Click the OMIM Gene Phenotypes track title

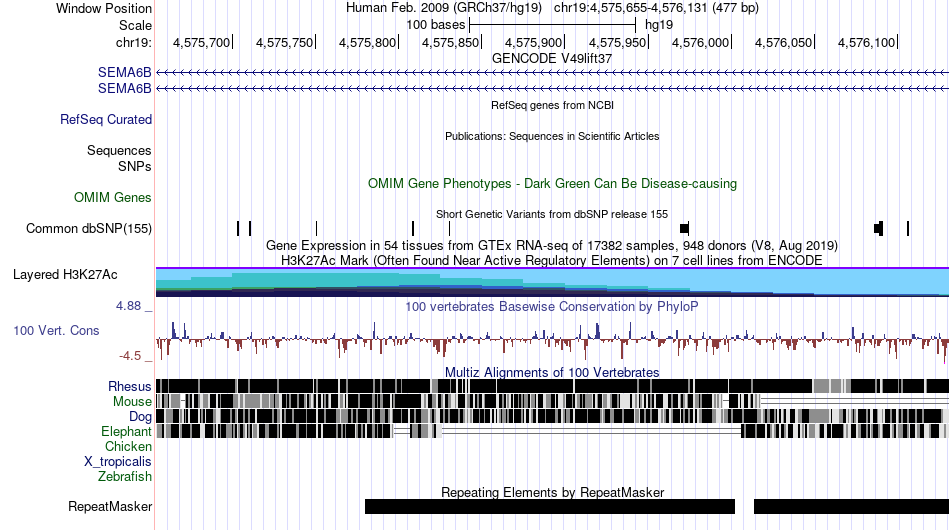[552, 184]
